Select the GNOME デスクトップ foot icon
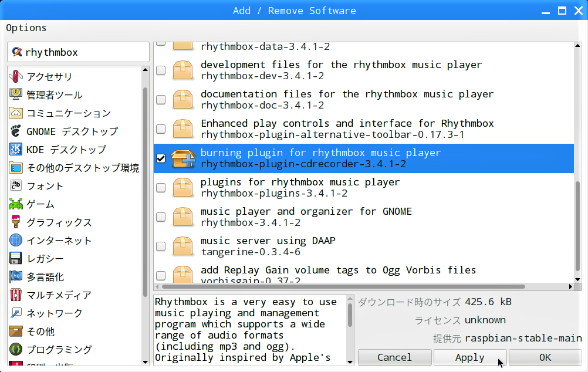Screen dimensions: 588x372 pyautogui.click(x=16, y=131)
